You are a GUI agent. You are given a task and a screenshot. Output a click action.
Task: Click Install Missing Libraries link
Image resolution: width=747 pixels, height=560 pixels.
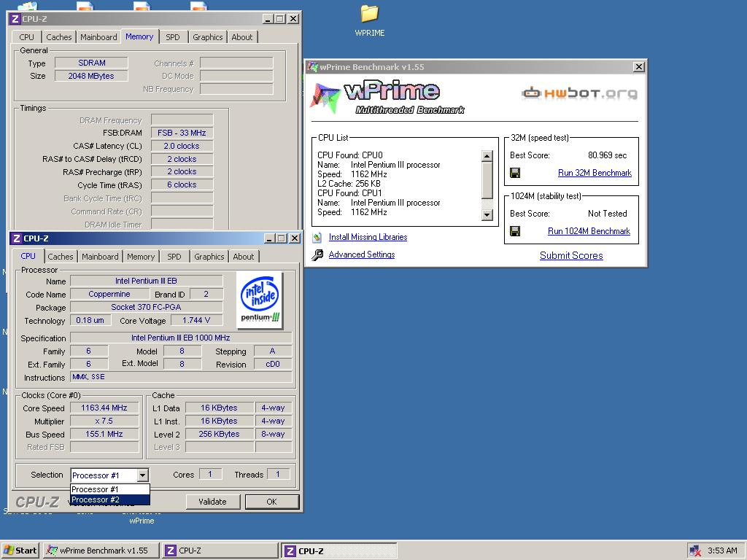pyautogui.click(x=368, y=237)
